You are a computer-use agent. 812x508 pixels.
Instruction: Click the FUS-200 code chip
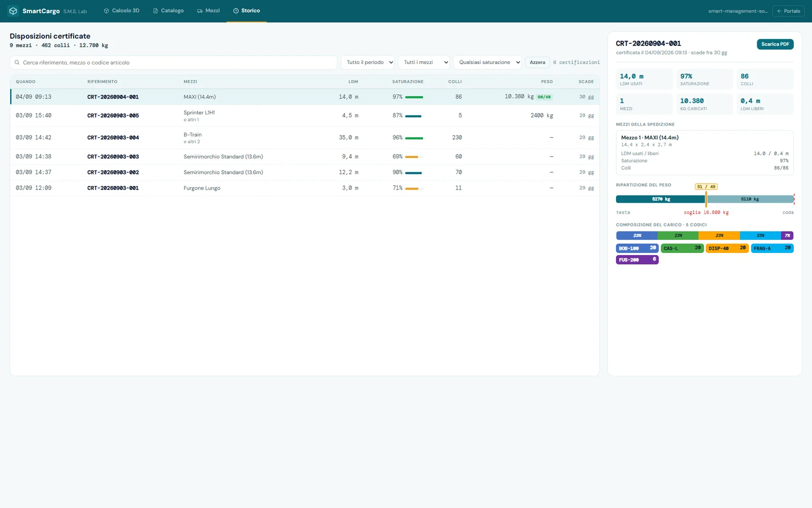pyautogui.click(x=637, y=260)
